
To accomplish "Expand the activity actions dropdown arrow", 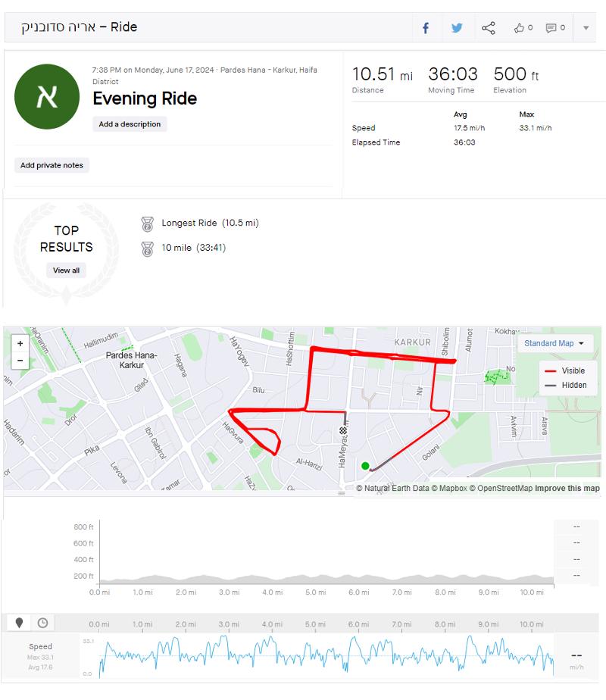I will pyautogui.click(x=586, y=28).
